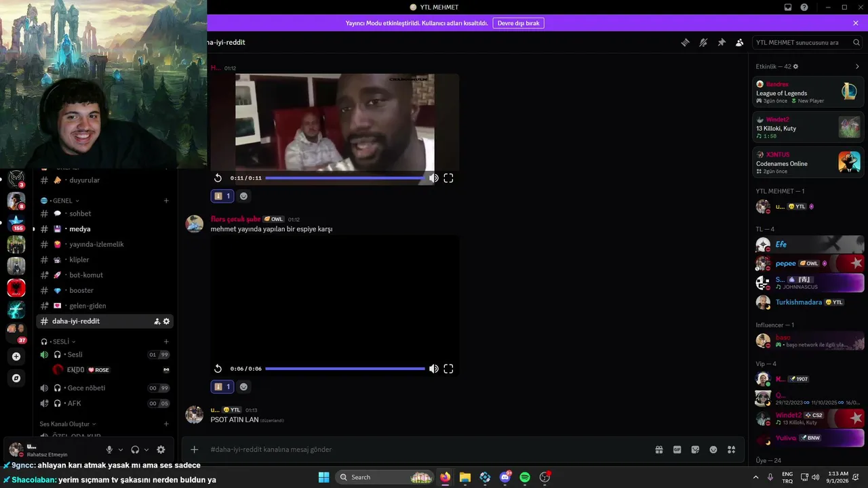Open the sticker picker
Screen dimensions: 868x488
pyautogui.click(x=695, y=449)
